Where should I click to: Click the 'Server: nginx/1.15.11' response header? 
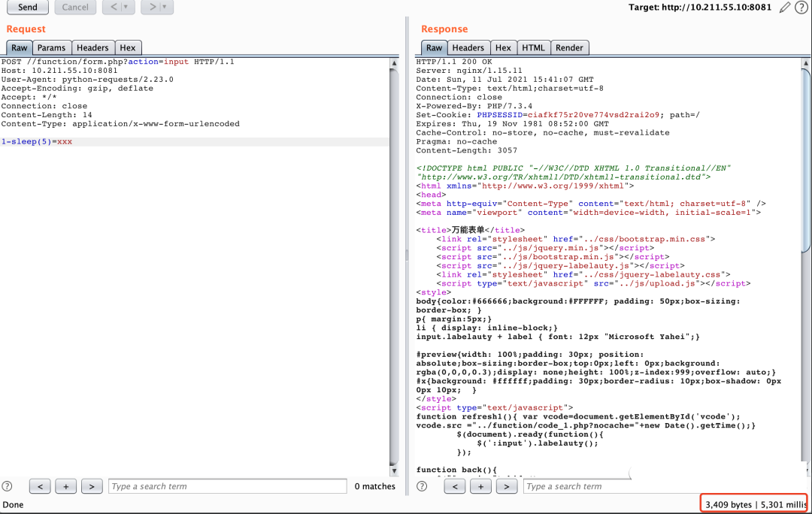coord(469,71)
